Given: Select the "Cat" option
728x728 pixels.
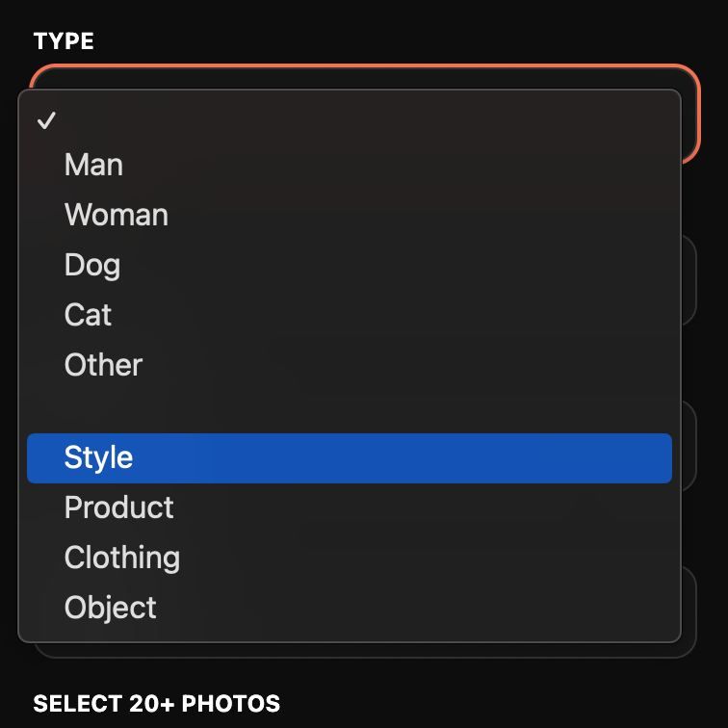Looking at the screenshot, I should [88, 315].
